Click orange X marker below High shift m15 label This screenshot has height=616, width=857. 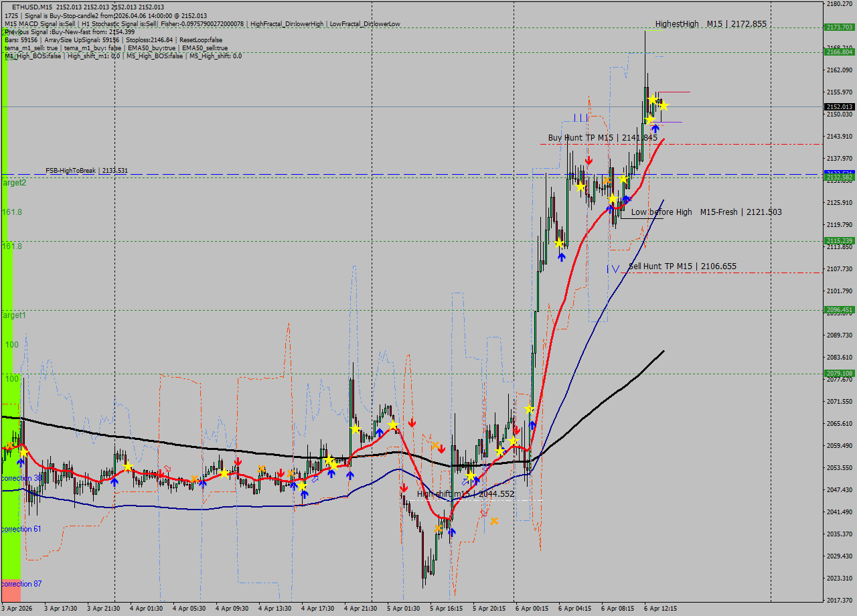pyautogui.click(x=494, y=521)
